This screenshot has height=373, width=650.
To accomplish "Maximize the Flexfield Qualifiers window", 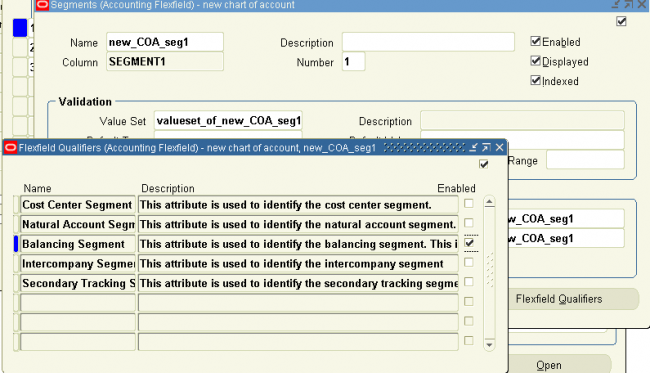I will [486, 147].
